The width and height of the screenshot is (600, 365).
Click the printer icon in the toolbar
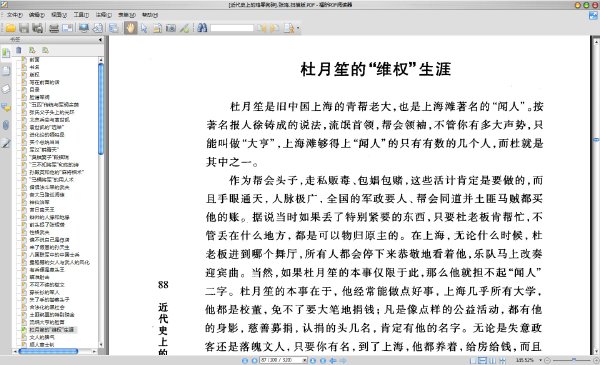(x=54, y=28)
